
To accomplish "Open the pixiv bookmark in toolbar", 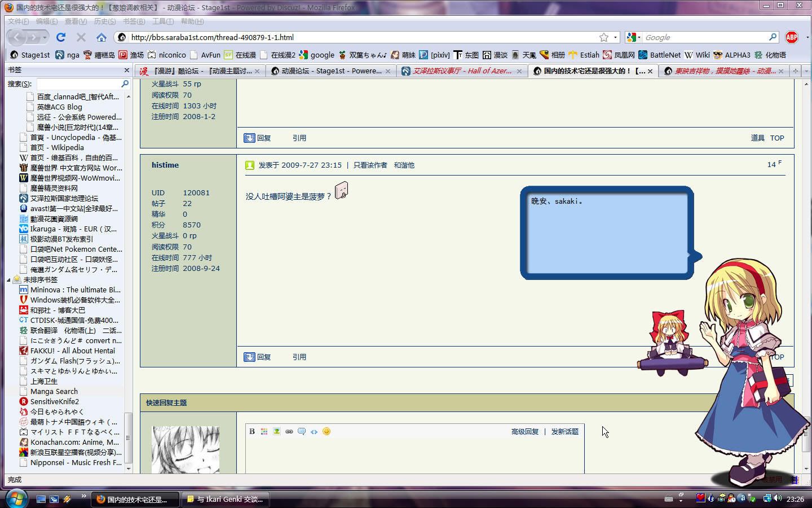I will coord(434,55).
